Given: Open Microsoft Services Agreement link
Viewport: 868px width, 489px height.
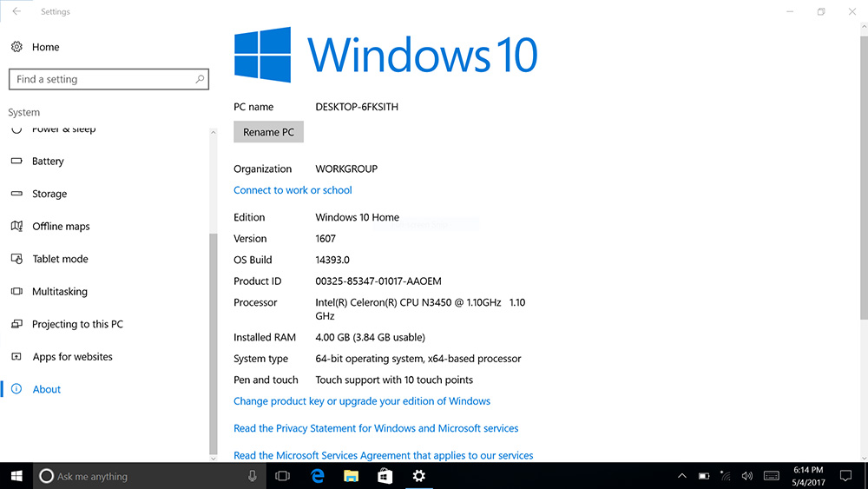Looking at the screenshot, I should coord(383,455).
